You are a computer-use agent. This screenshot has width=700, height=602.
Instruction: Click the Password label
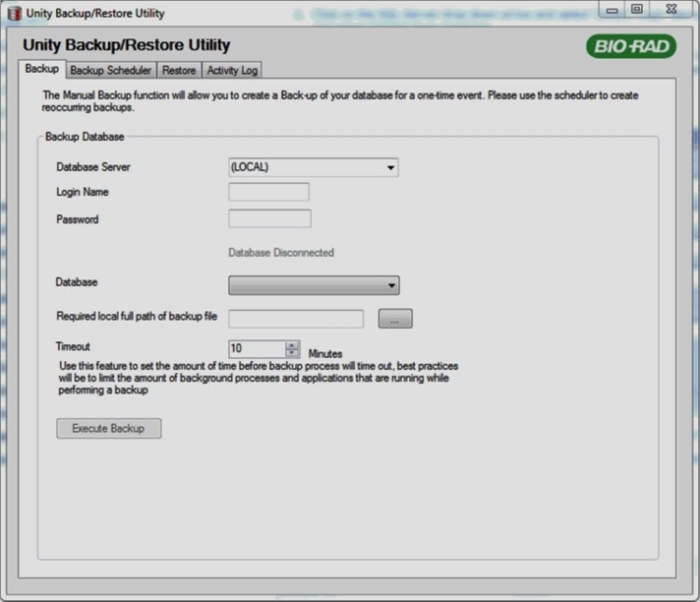point(78,220)
